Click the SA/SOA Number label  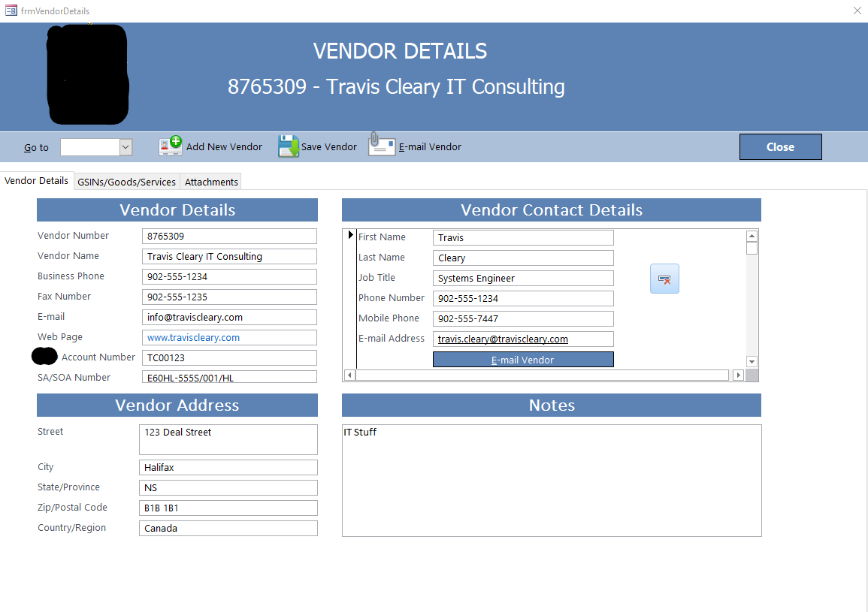pyautogui.click(x=74, y=378)
